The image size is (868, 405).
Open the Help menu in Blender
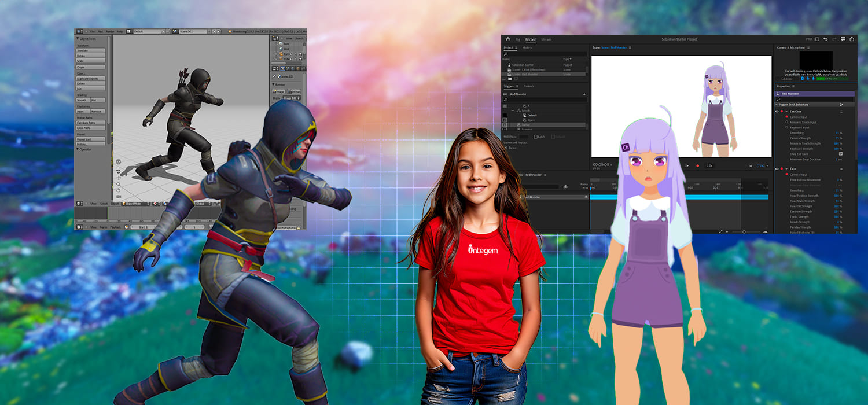(x=120, y=31)
